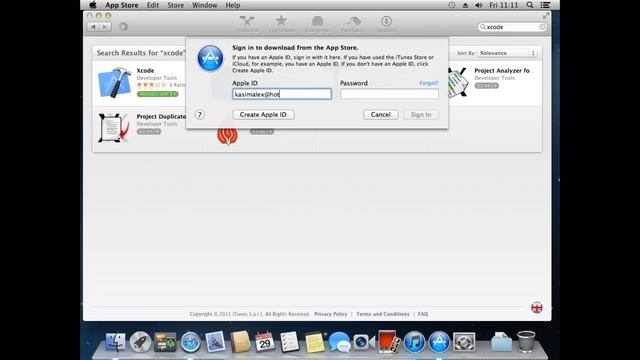The width and height of the screenshot is (640, 360).
Task: Open the Featured toolbar tab
Action: click(247, 24)
